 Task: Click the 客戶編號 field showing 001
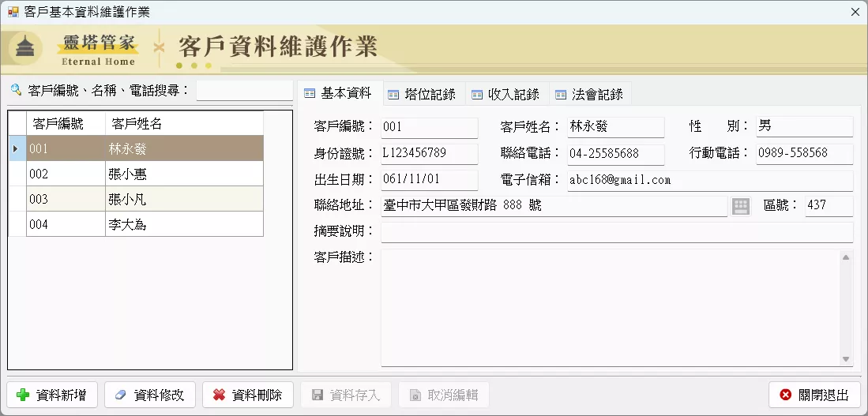(430, 127)
